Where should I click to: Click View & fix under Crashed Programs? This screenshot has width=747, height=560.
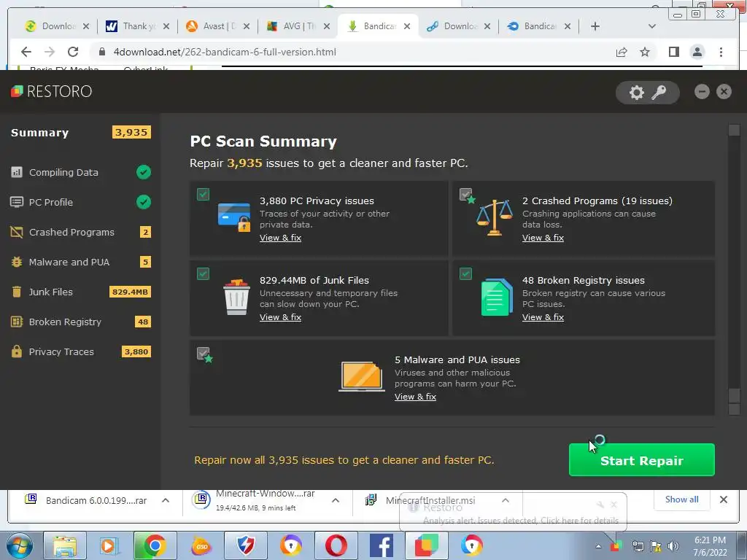[543, 238]
